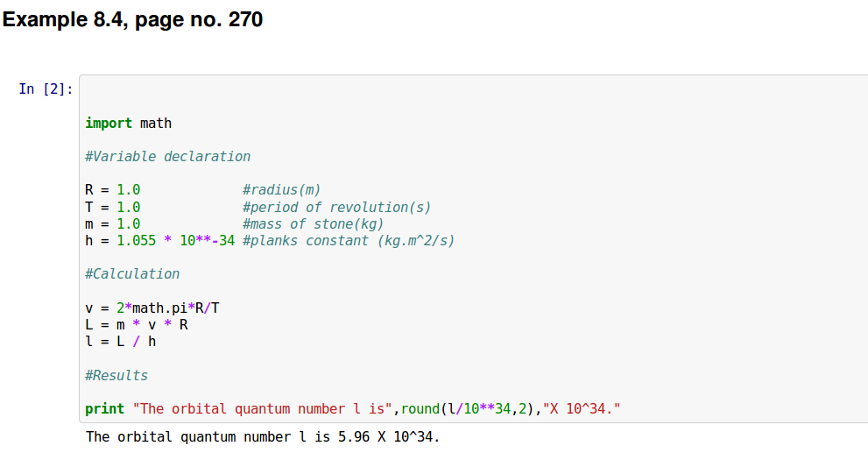Place cursor on "R = 1.0" assignment
868x453 pixels.
(x=112, y=190)
